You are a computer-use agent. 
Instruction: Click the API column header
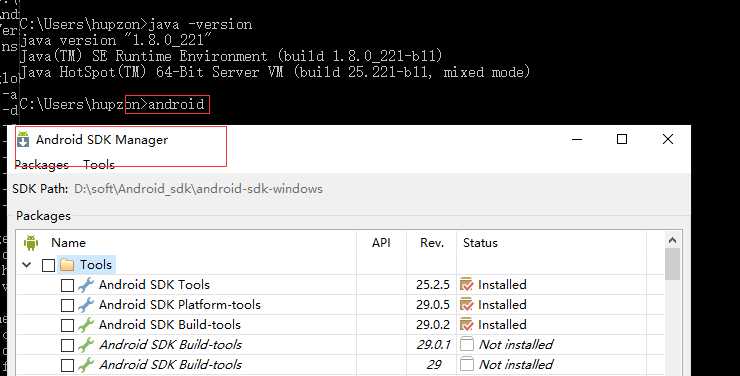[381, 242]
